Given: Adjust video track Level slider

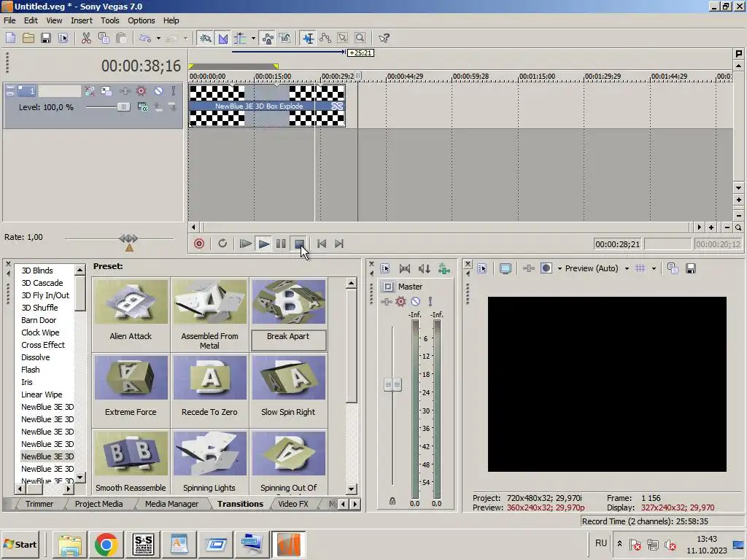Looking at the screenshot, I should [x=123, y=107].
